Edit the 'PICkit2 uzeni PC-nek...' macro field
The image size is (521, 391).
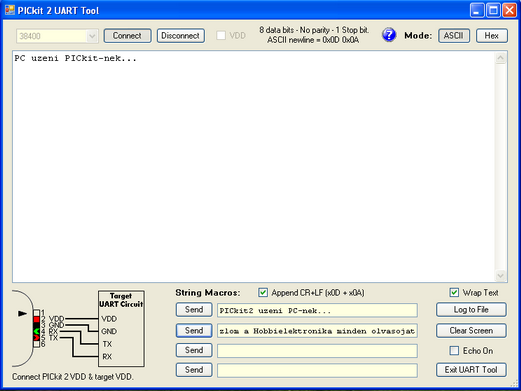click(317, 310)
